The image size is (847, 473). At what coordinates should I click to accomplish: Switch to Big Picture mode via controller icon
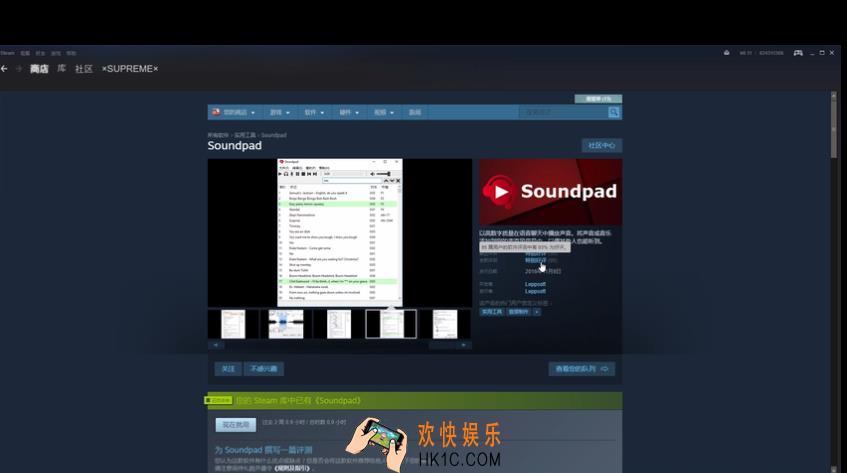pyautogui.click(x=798, y=52)
